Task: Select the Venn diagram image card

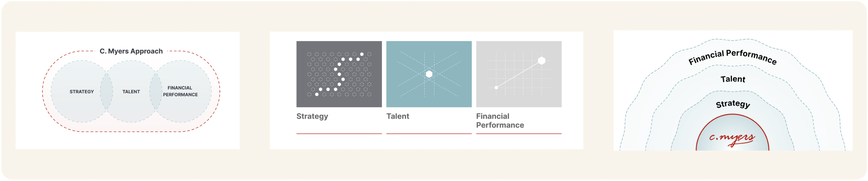Action: click(128, 90)
